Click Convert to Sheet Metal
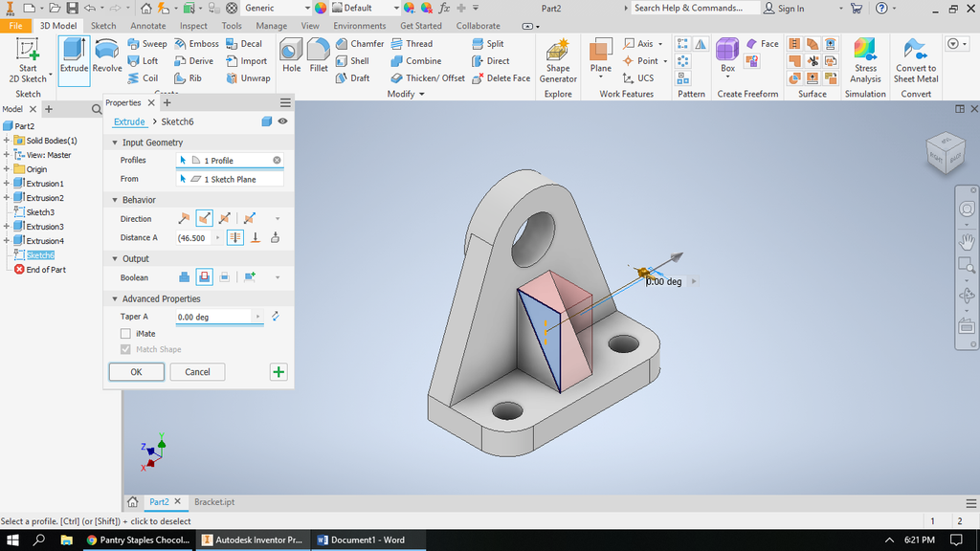The height and width of the screenshot is (551, 980). point(916,60)
